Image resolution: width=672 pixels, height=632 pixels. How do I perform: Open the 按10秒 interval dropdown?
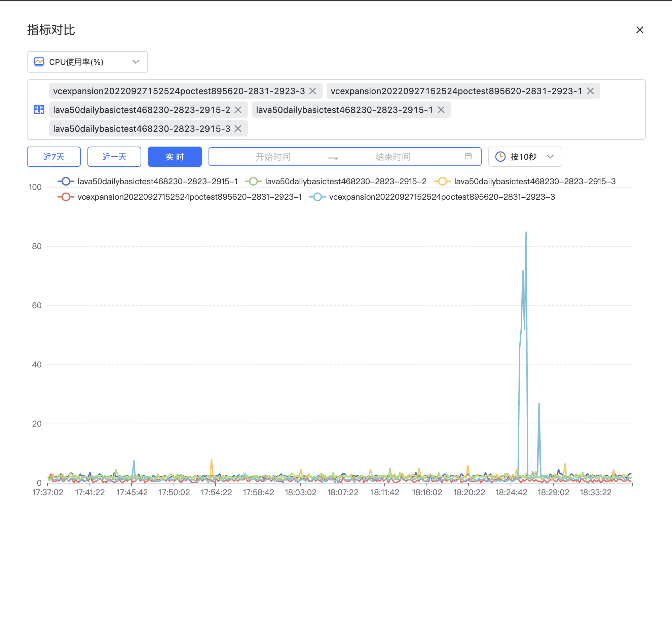click(525, 157)
